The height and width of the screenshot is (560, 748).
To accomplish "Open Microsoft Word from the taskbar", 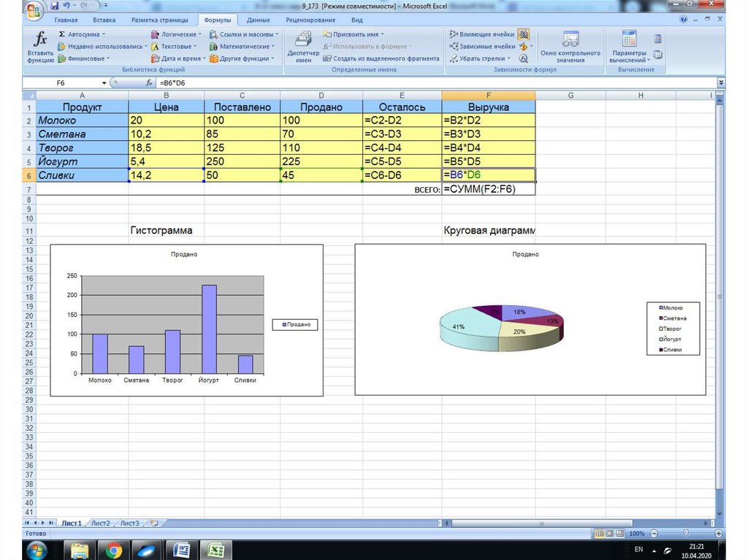I will pyautogui.click(x=180, y=549).
